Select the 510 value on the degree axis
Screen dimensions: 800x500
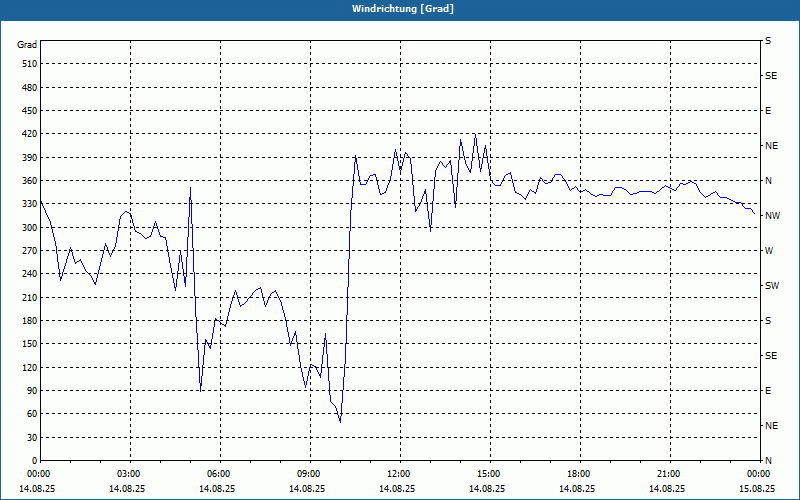(x=30, y=64)
